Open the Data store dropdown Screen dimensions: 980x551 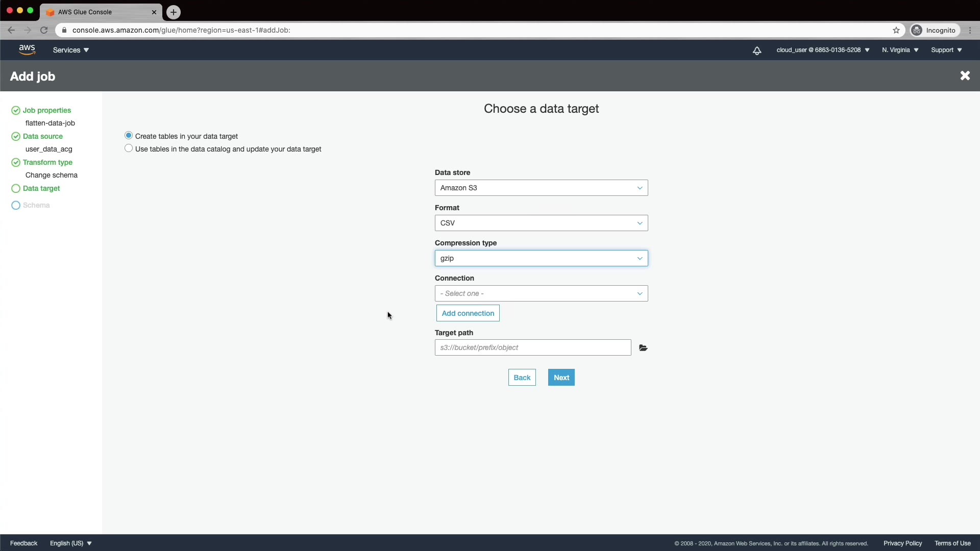pyautogui.click(x=541, y=188)
